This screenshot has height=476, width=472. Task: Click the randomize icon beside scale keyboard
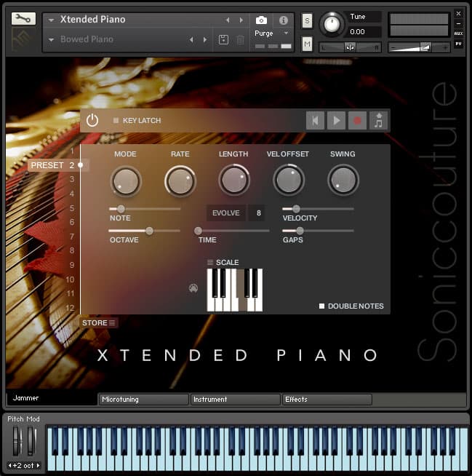[x=193, y=289]
